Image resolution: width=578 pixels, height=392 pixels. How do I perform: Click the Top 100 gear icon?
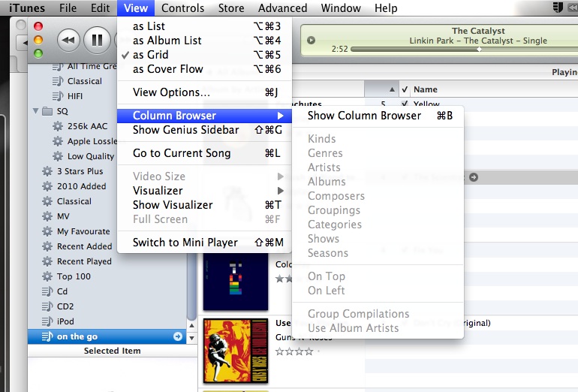47,276
